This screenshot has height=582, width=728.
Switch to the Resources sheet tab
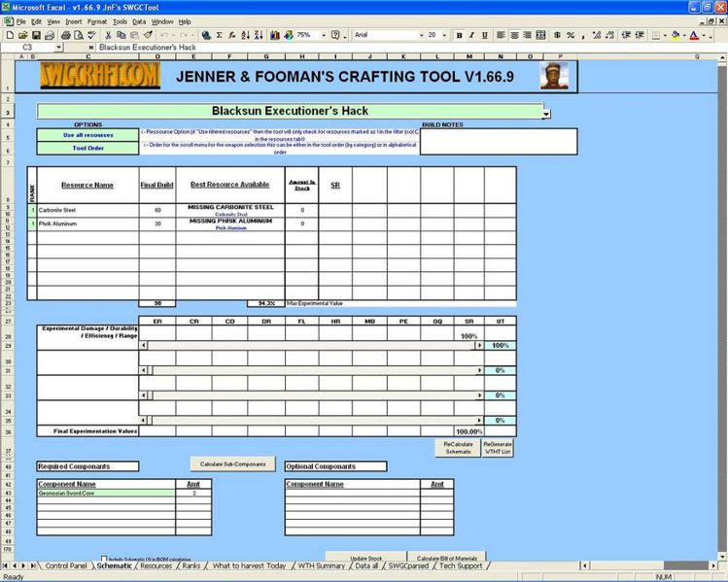click(x=156, y=565)
